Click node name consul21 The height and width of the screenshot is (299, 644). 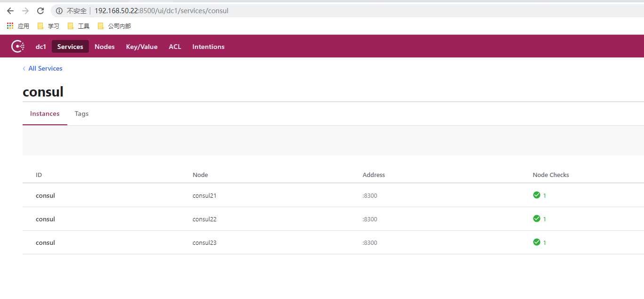(x=204, y=195)
